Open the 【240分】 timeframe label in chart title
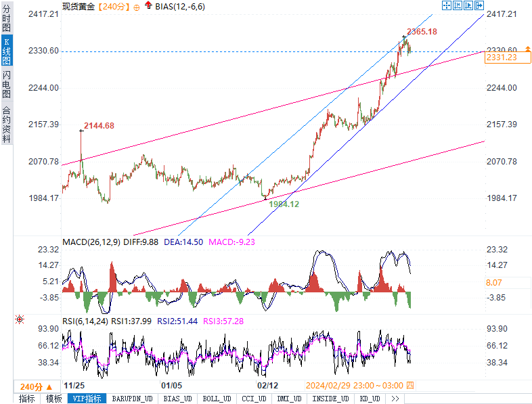Screen dimensions: 532x404 click(x=112, y=6)
